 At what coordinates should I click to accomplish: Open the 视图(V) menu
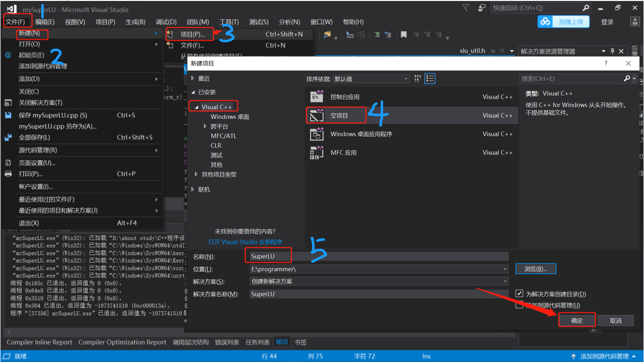(75, 22)
